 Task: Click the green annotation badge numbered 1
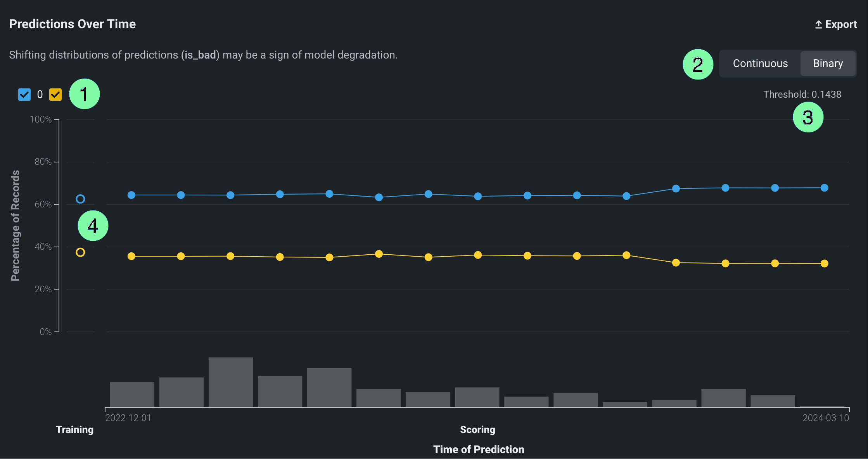84,94
